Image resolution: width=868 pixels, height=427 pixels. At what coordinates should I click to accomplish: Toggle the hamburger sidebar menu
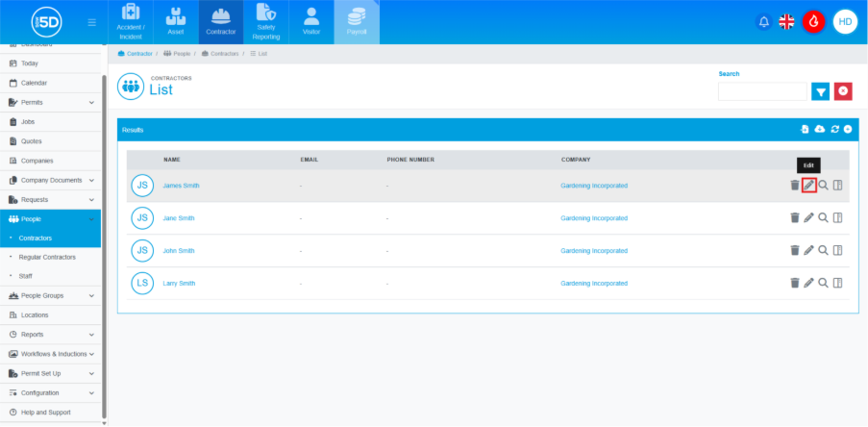point(92,22)
